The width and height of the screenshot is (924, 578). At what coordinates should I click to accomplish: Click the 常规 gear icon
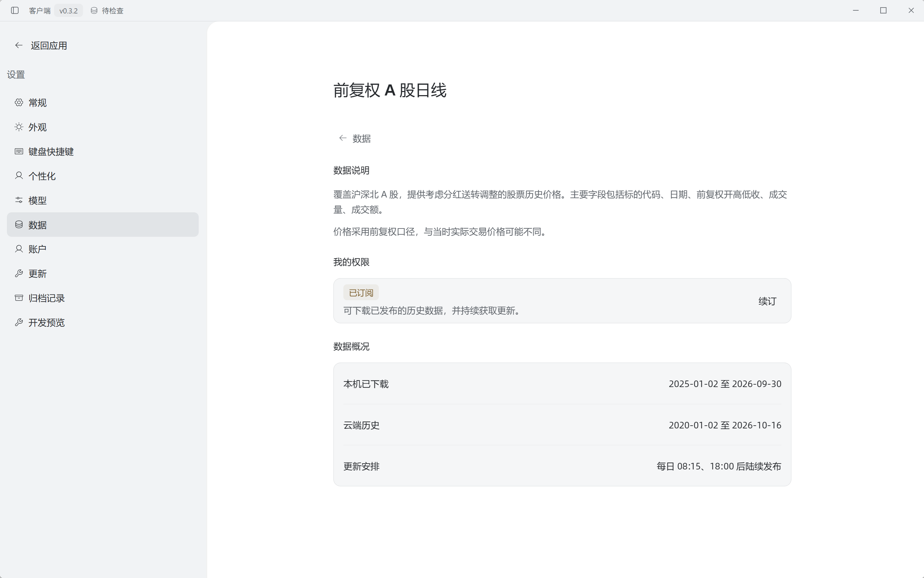tap(19, 102)
